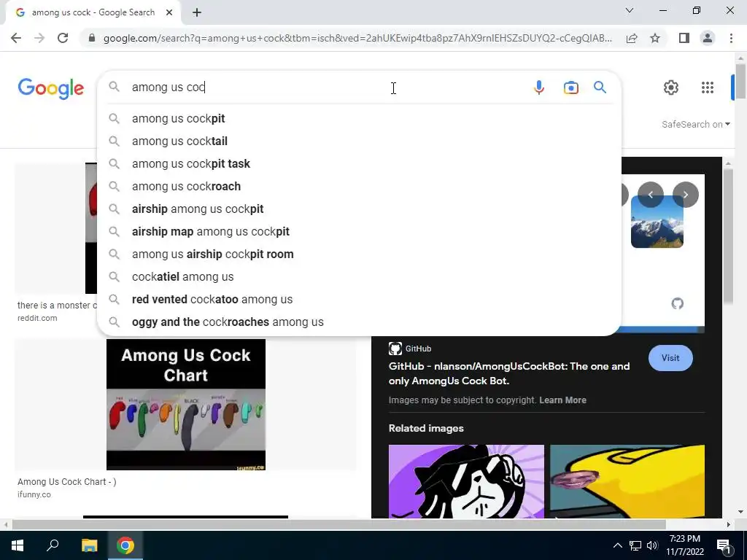Open the taskbar clock and date
This screenshot has width=747, height=560.
[x=684, y=545]
